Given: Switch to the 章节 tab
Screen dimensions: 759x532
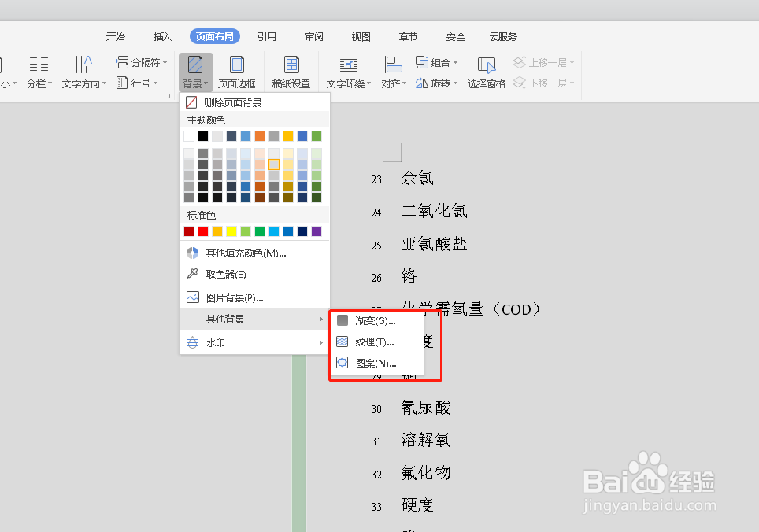Looking at the screenshot, I should 408,37.
